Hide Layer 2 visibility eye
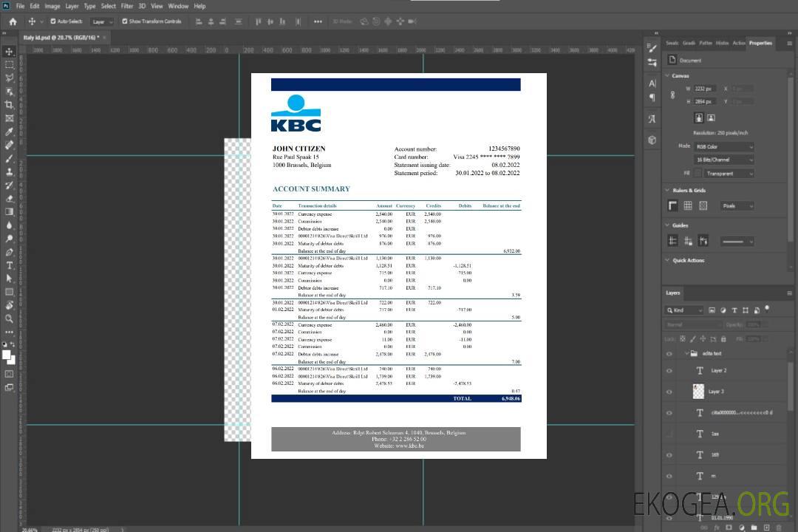This screenshot has width=798, height=532. [669, 371]
